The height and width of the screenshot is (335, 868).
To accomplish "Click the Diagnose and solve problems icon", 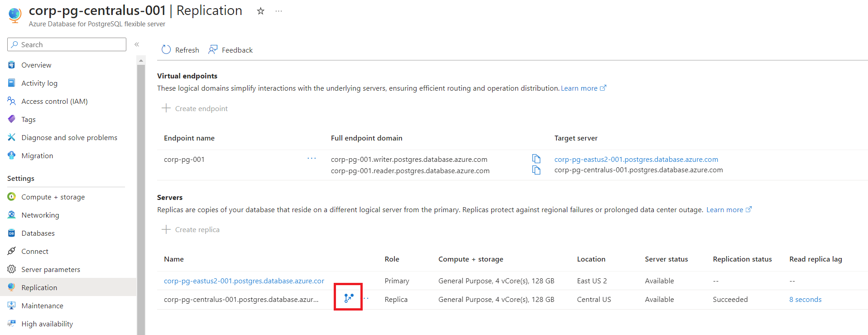I will pos(12,137).
